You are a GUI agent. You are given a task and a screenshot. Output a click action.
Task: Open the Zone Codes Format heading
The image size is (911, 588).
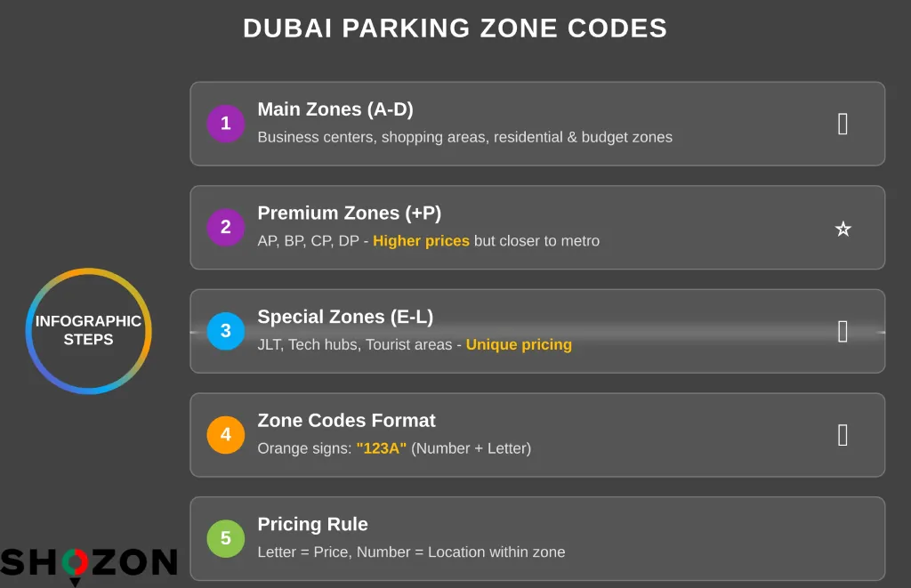click(346, 421)
